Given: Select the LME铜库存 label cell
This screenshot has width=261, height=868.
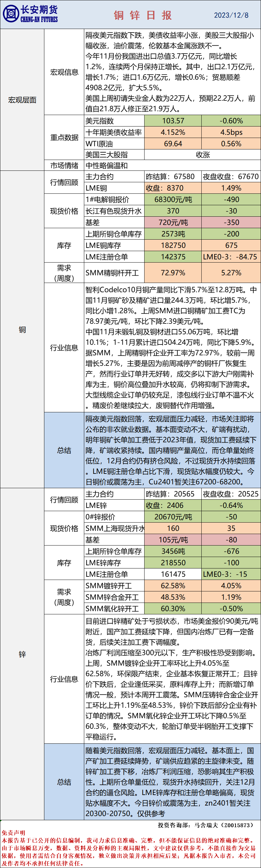Looking at the screenshot, I should pos(114,245).
